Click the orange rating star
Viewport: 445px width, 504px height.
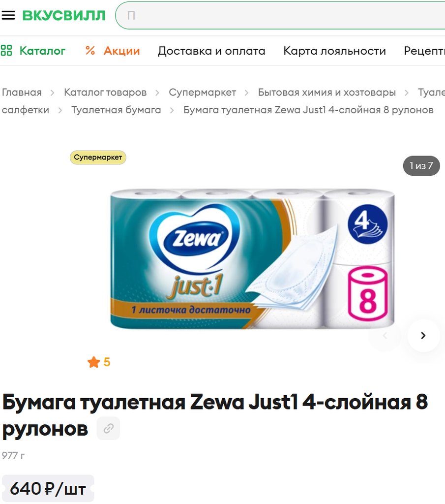click(93, 362)
